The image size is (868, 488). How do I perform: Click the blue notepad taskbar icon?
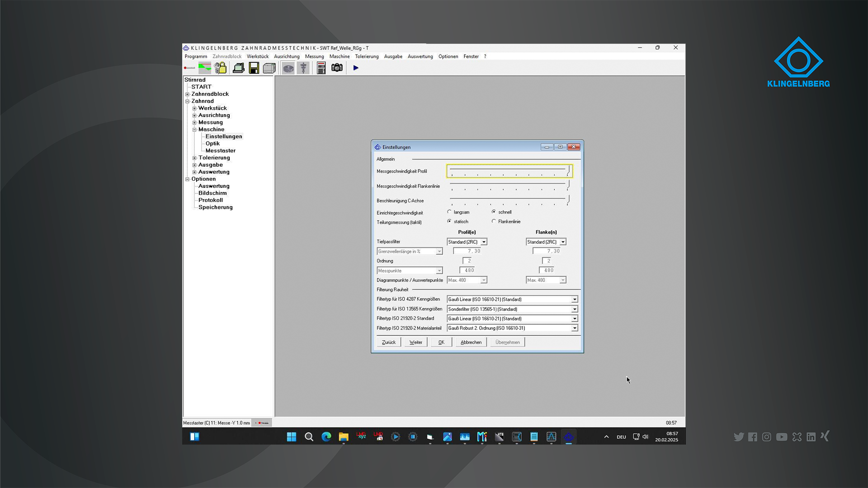[534, 436]
